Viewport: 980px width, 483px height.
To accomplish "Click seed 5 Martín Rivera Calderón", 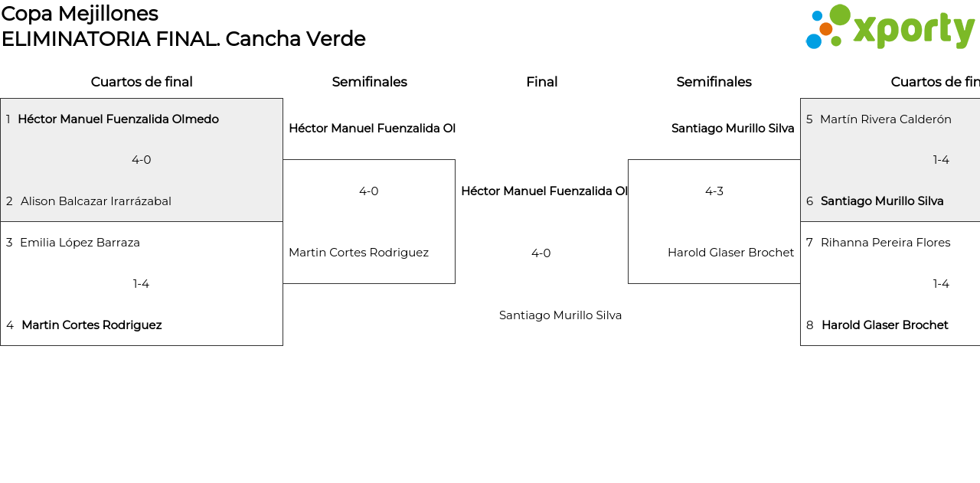I will click(x=885, y=119).
